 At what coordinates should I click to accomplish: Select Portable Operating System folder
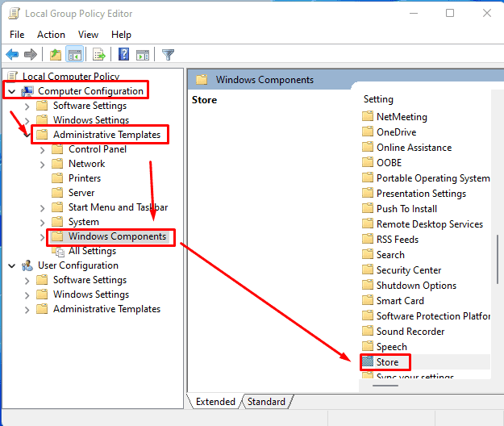pyautogui.click(x=433, y=177)
